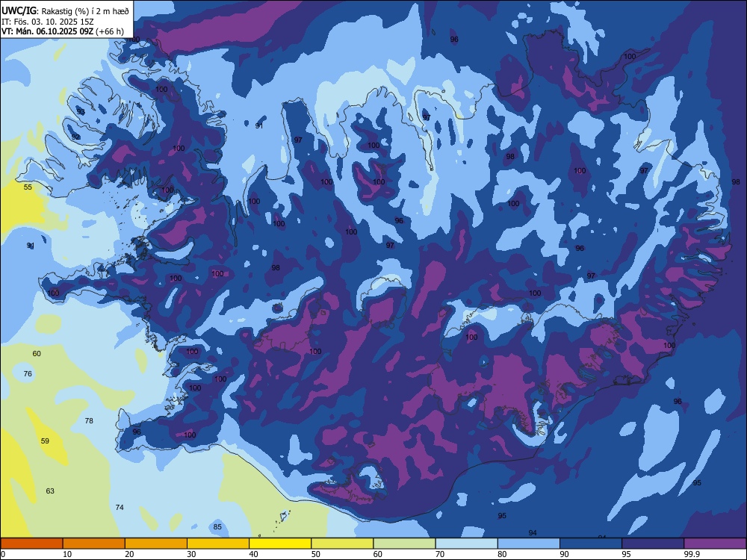This screenshot has width=747, height=560.
Task: Click the dark orange 0–10 legend swatch
Action: pyautogui.click(x=31, y=544)
